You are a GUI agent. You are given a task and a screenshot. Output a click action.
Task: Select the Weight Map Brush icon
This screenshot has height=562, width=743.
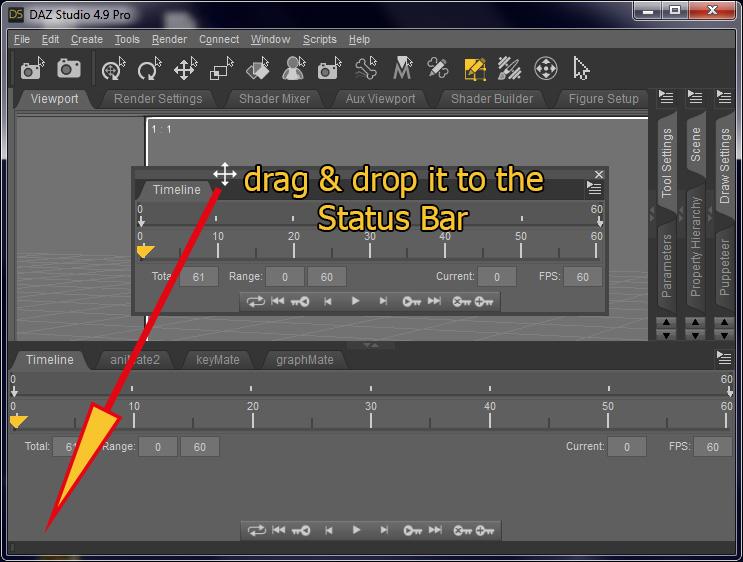tap(438, 69)
